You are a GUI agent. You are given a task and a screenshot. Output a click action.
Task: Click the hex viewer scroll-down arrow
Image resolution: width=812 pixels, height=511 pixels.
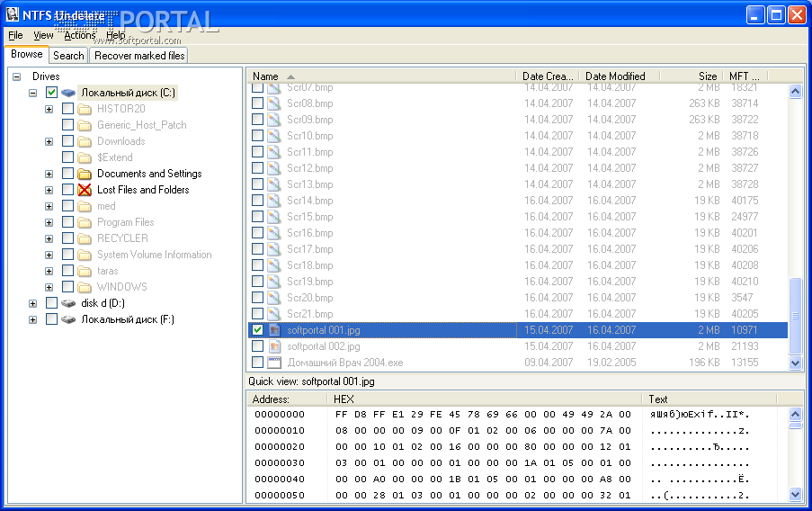tap(796, 495)
